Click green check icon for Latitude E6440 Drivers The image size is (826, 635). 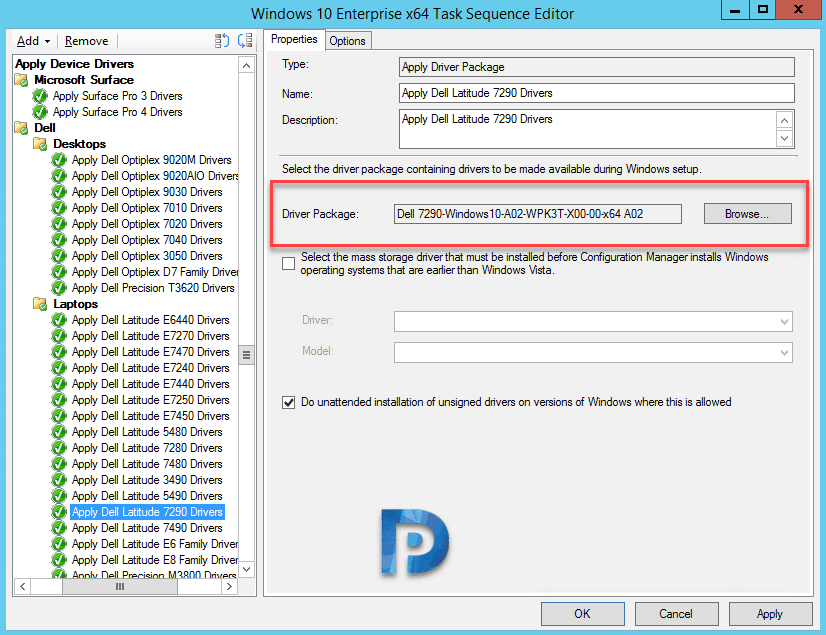(59, 320)
